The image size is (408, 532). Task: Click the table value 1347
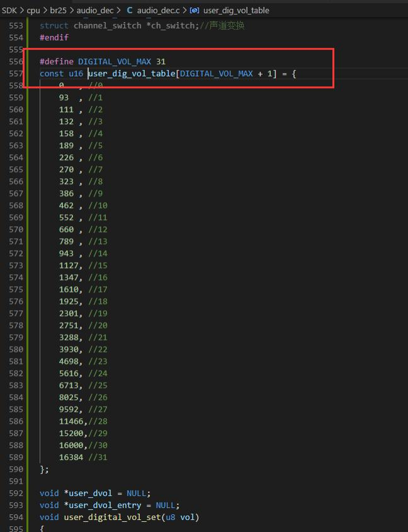pos(69,277)
